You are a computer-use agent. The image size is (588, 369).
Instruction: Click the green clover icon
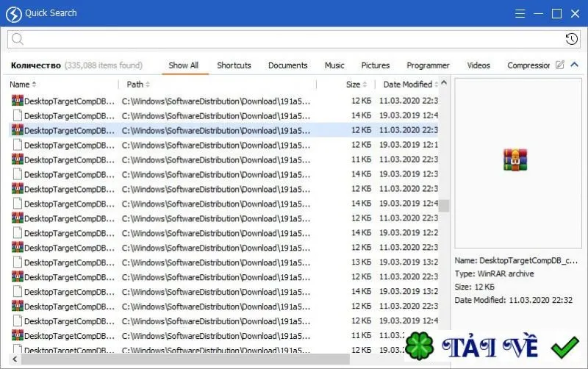click(x=420, y=345)
